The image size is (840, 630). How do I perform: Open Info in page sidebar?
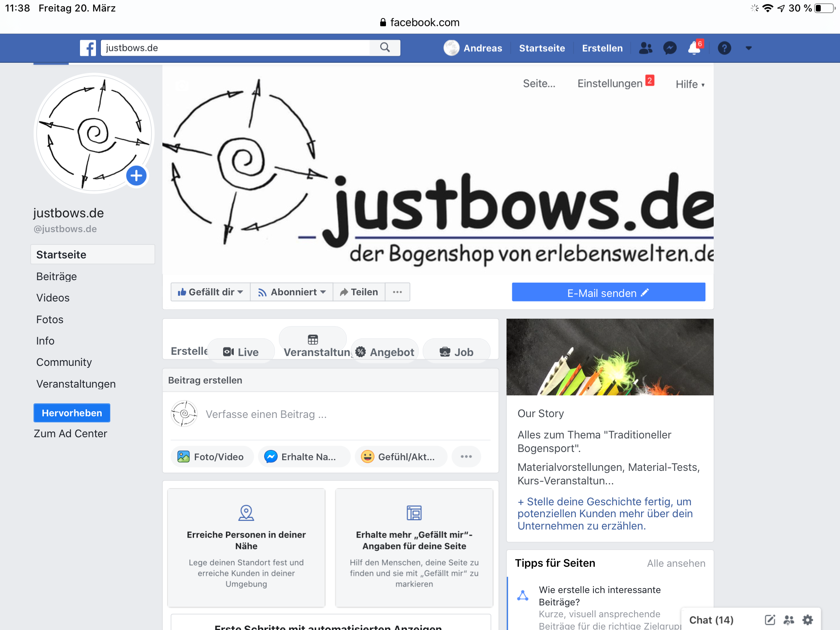pos(45,341)
